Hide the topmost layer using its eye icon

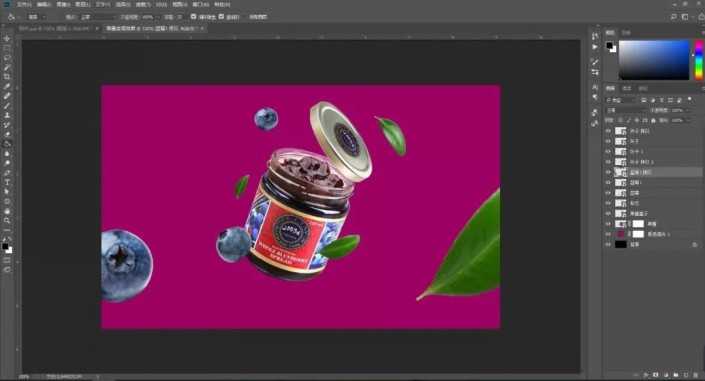[x=608, y=131]
